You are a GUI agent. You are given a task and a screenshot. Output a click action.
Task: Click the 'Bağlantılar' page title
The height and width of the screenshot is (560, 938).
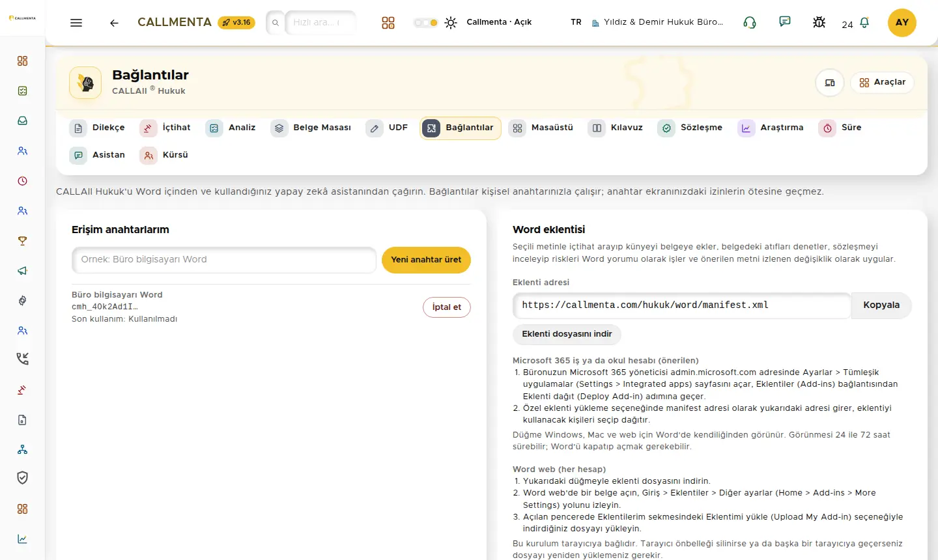[x=150, y=75]
